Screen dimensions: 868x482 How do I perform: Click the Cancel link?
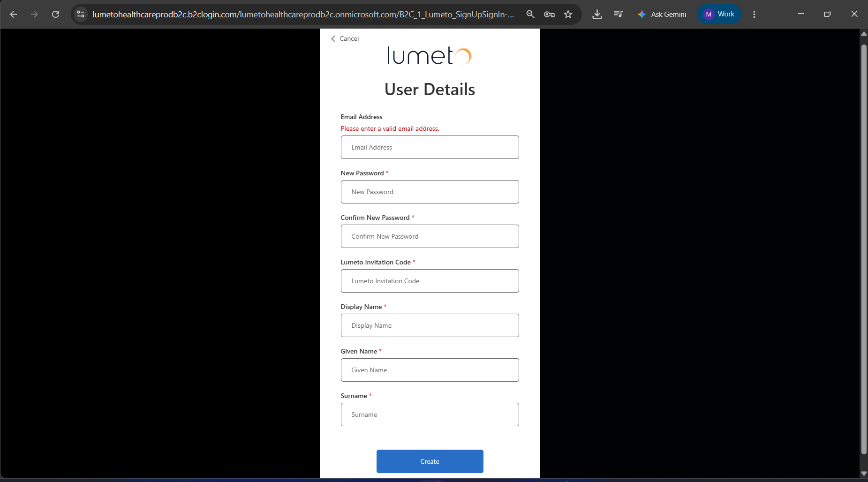345,38
